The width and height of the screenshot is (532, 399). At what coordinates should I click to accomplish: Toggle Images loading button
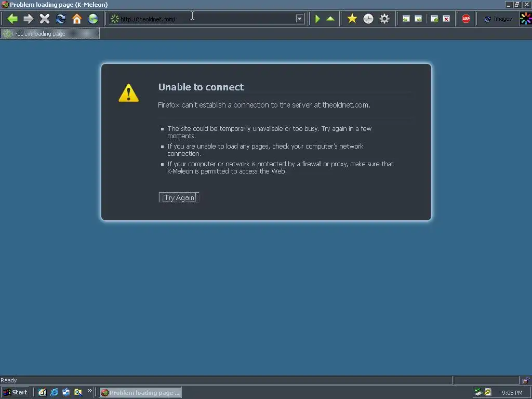[498, 19]
